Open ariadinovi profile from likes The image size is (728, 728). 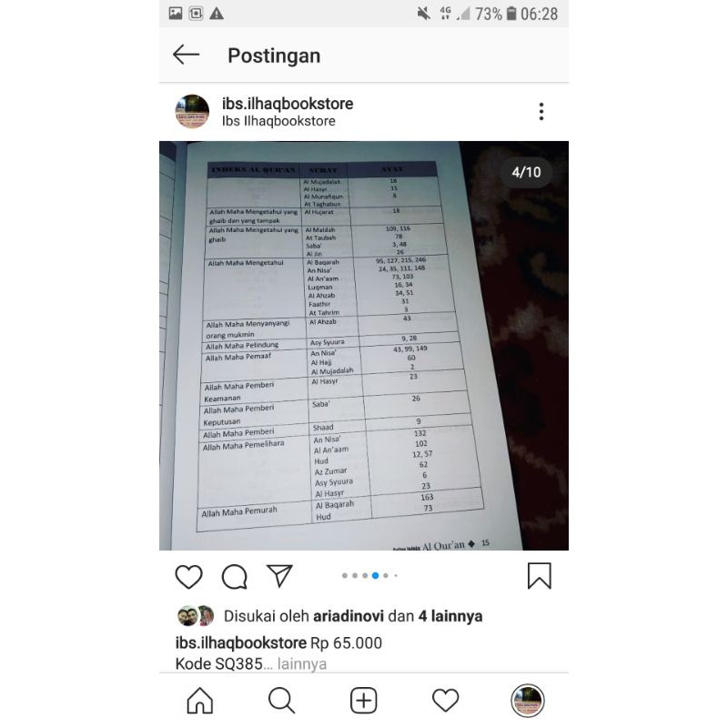[349, 616]
